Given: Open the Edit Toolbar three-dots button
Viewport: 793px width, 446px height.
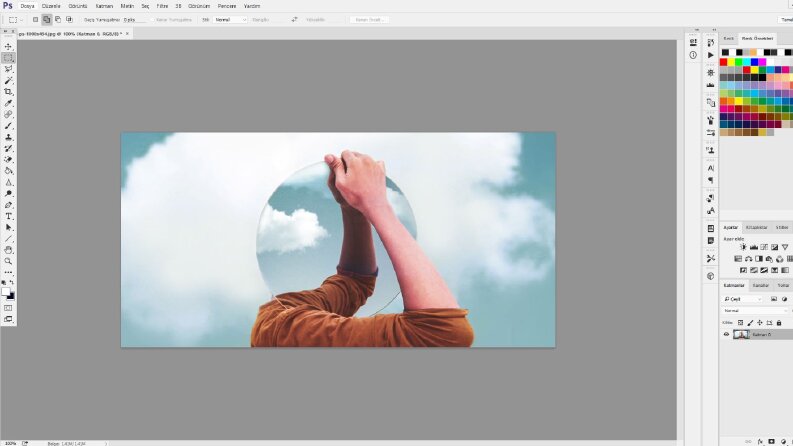Looking at the screenshot, I should coord(8,273).
